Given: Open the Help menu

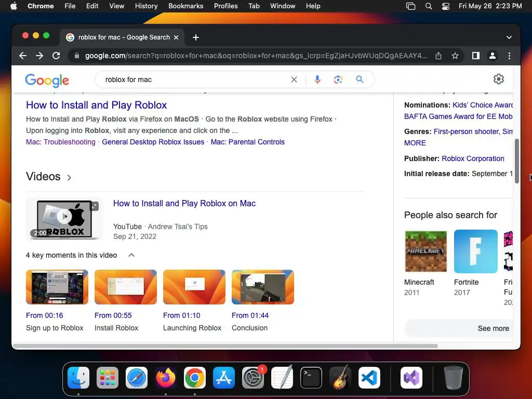Looking at the screenshot, I should tap(313, 6).
